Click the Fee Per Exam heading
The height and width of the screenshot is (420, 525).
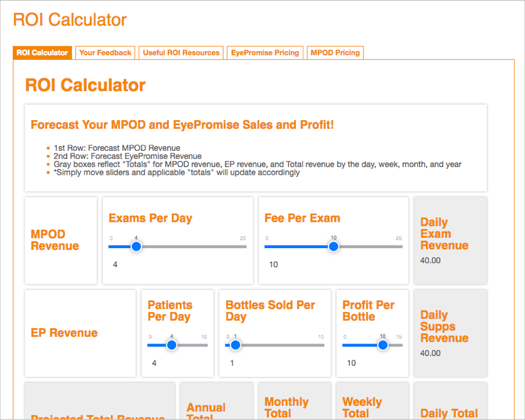[x=303, y=218]
